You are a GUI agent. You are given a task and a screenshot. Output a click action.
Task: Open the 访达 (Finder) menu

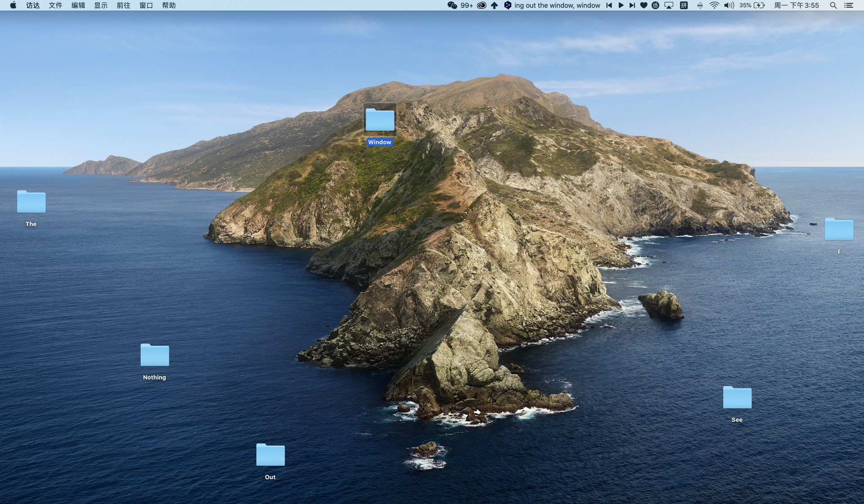click(x=33, y=5)
